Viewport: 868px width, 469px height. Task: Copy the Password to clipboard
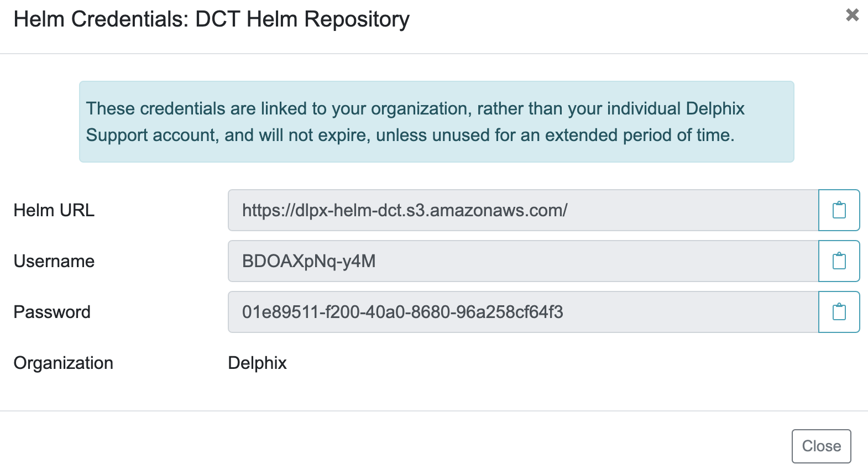pyautogui.click(x=839, y=312)
